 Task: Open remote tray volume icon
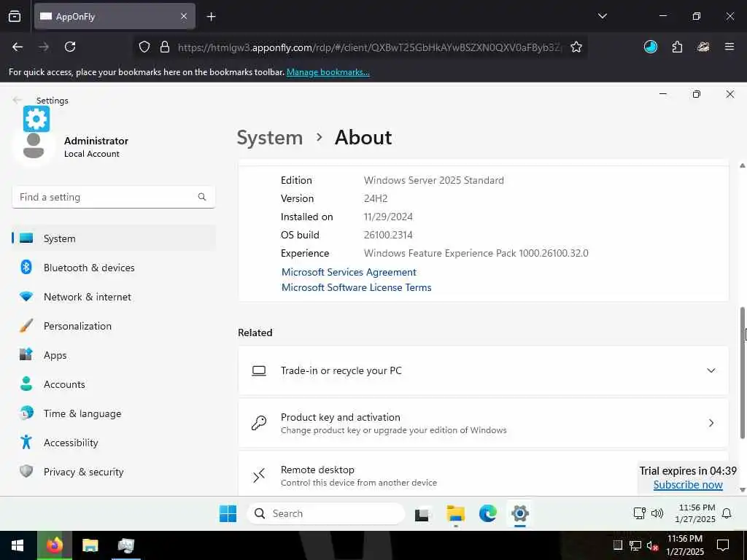click(657, 513)
